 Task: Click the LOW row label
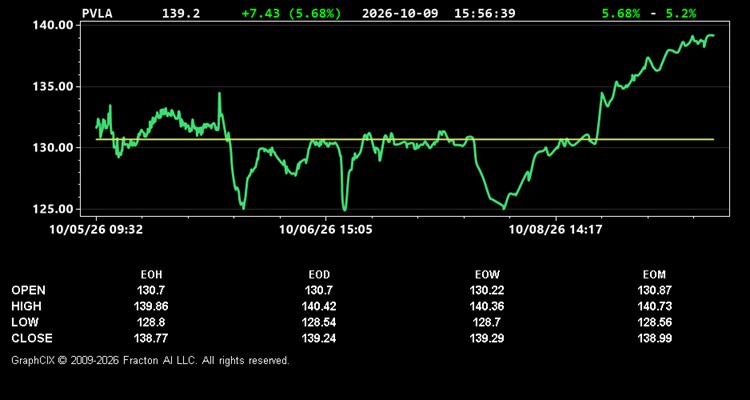click(x=25, y=322)
